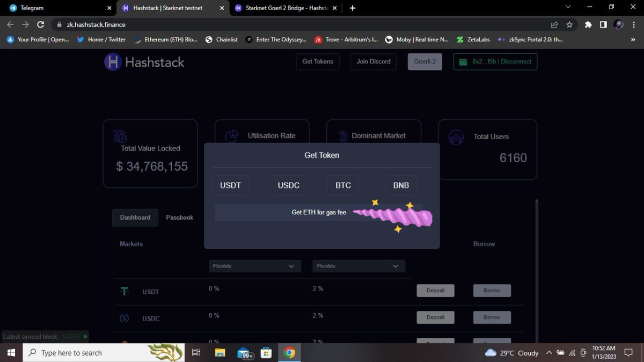Open the Extensions puzzle icon
644x362 pixels.
589,25
